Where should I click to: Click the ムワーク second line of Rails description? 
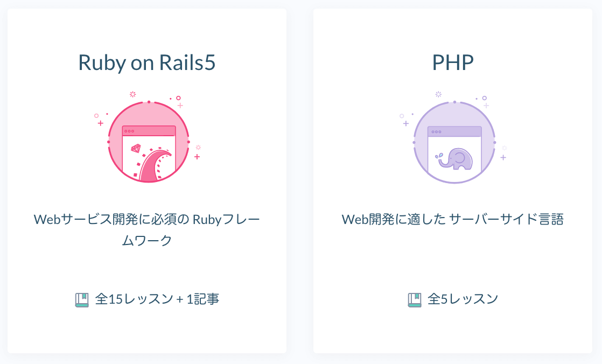click(x=146, y=240)
